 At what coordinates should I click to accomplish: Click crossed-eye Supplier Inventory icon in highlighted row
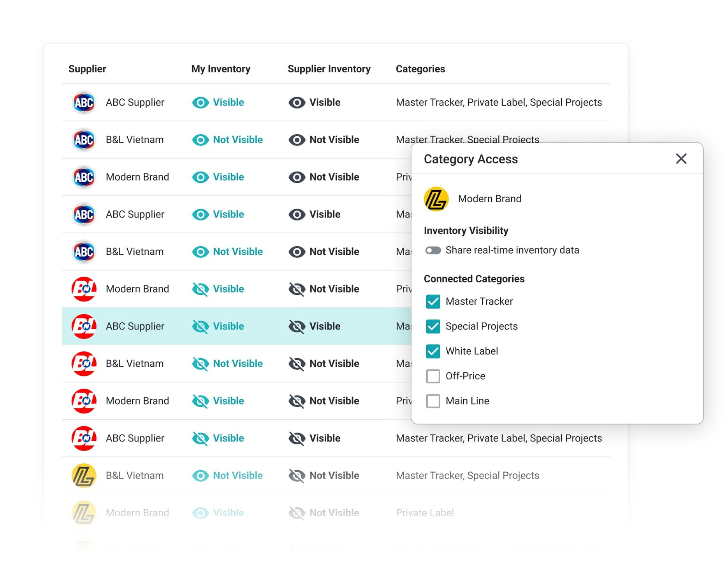click(297, 326)
